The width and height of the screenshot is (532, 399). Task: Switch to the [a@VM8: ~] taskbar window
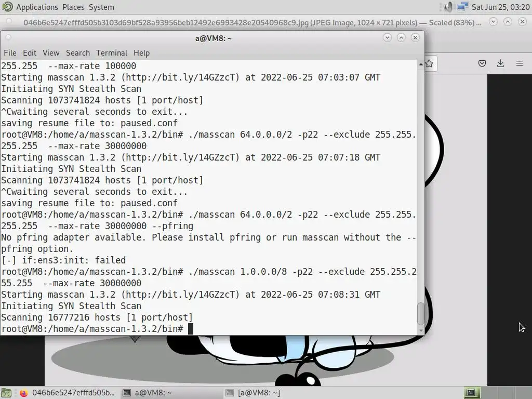[x=253, y=393]
